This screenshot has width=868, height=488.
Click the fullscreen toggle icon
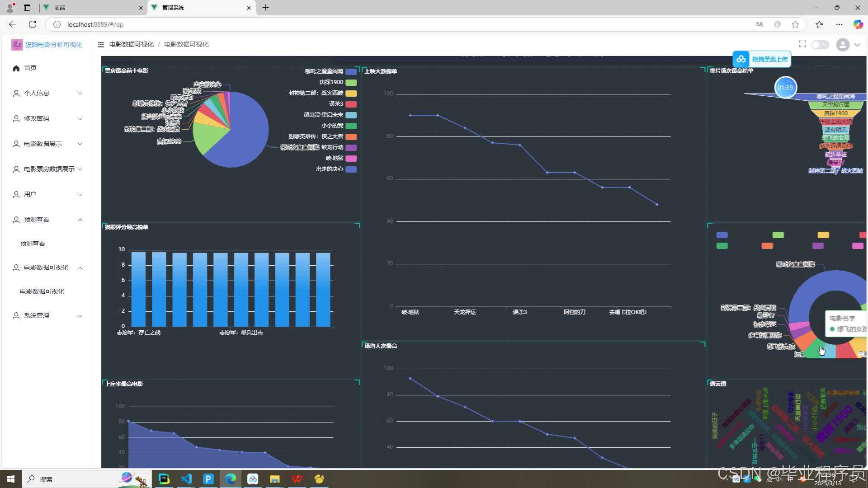click(x=802, y=44)
